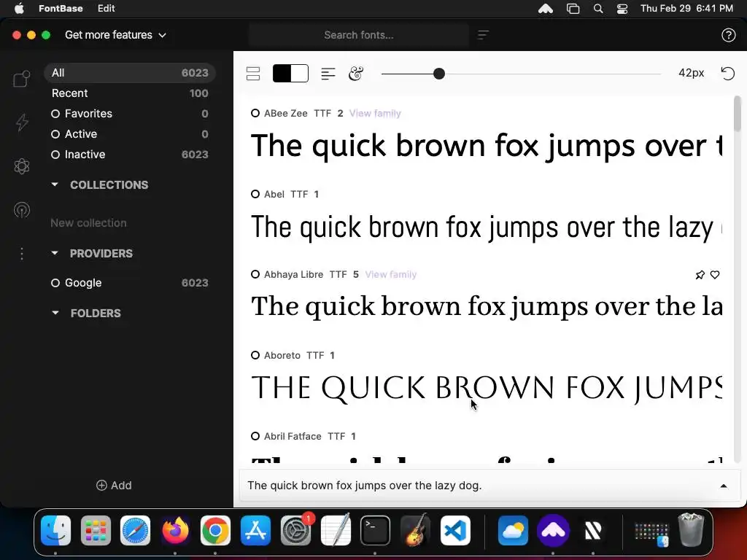The height and width of the screenshot is (560, 747).
Task: Click the Add button in sidebar
Action: [x=114, y=485]
